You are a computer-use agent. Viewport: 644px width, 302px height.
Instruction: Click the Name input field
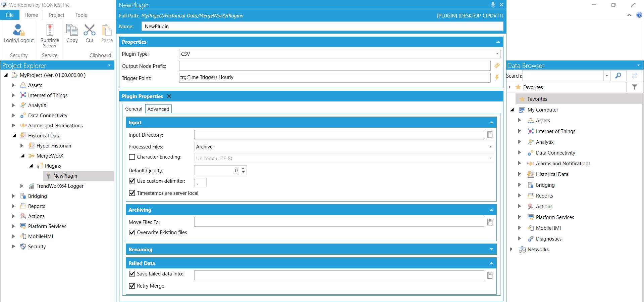(322, 27)
